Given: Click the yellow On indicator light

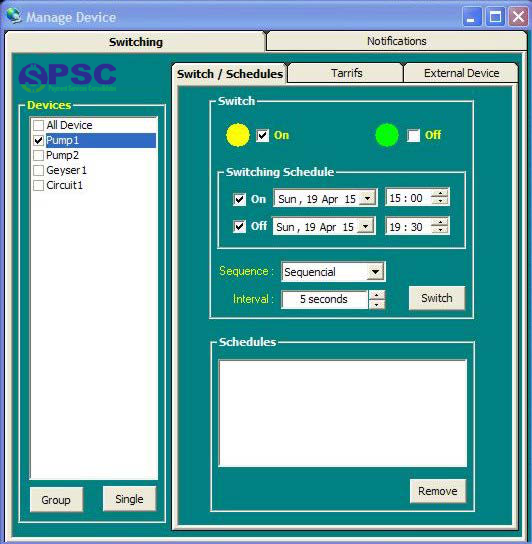Looking at the screenshot, I should (x=238, y=135).
